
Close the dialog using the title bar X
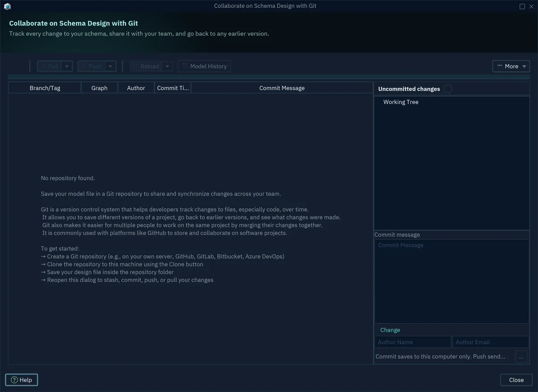(531, 7)
